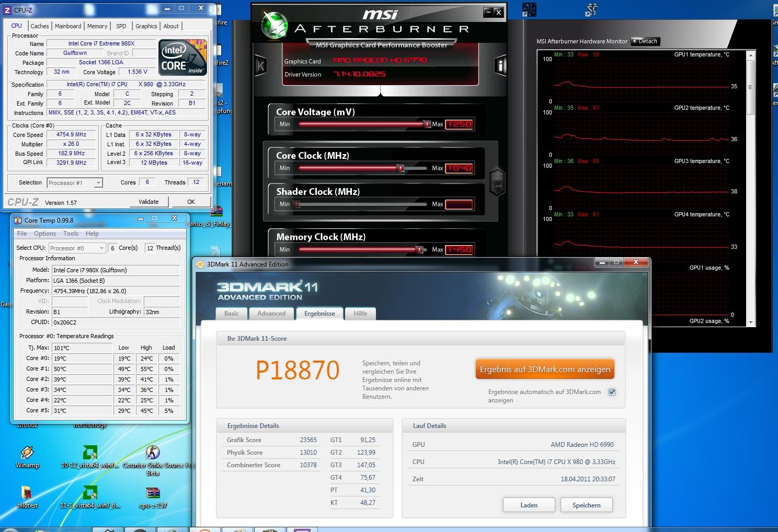The width and height of the screenshot is (778, 532).
Task: Click the Memory Clock slider handle
Action: 419,249
